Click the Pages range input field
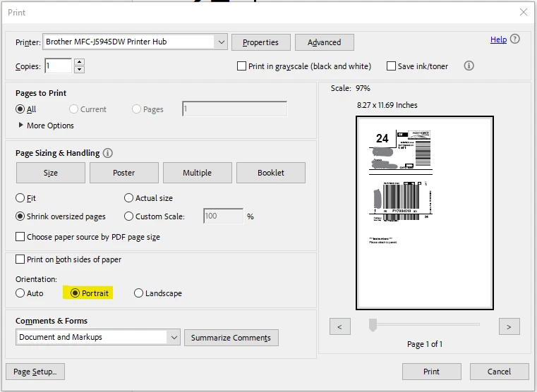 [x=234, y=109]
